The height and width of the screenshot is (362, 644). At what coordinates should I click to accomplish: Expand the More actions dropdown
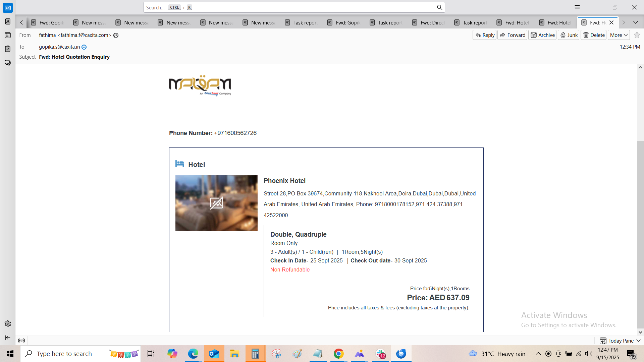click(619, 35)
